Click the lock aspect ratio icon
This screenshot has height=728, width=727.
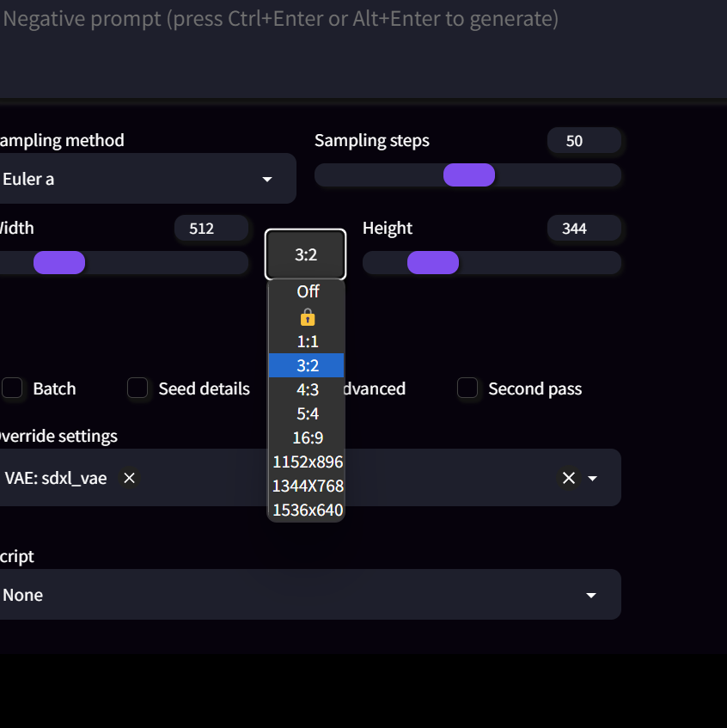pyautogui.click(x=307, y=316)
